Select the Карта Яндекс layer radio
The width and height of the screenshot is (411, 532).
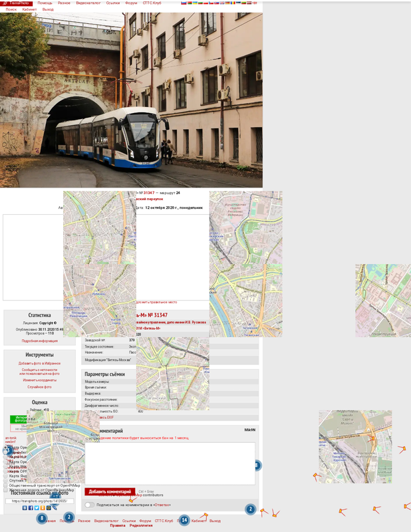5,476
